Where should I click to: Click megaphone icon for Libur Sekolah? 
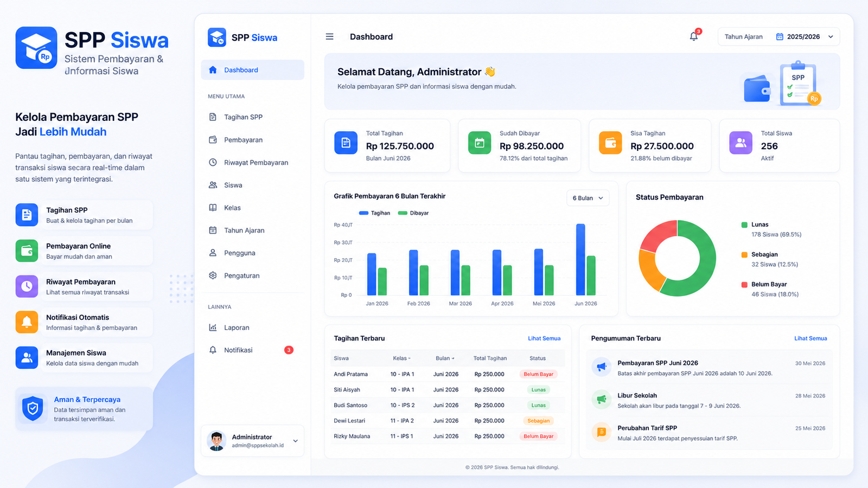601,400
